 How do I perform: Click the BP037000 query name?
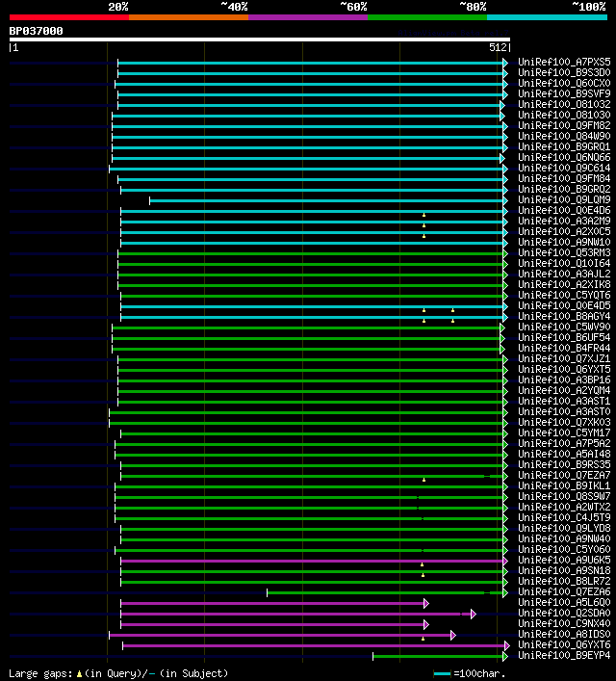point(36,31)
